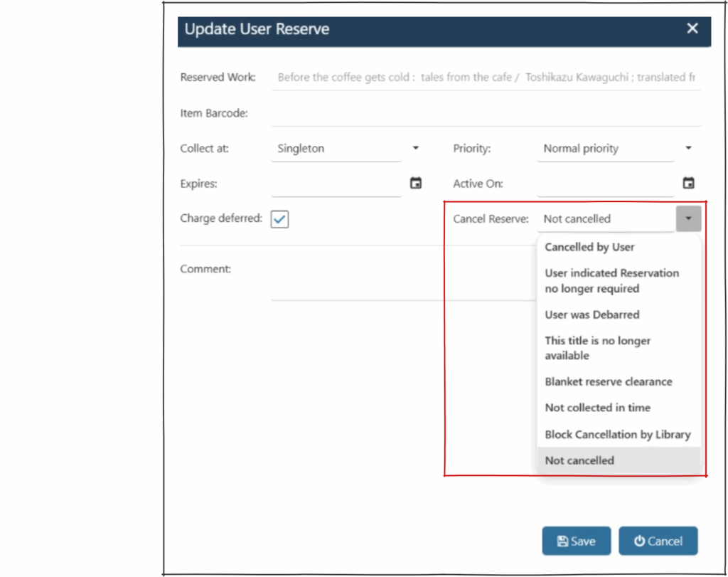This screenshot has width=728, height=577.
Task: Choose 'User indicated Reservation no longer required'
Action: pyautogui.click(x=611, y=281)
